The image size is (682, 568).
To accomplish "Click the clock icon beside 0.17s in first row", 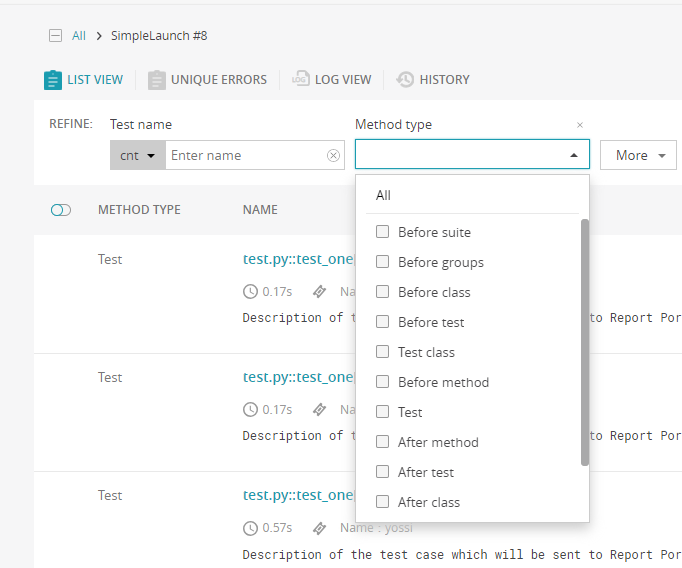I will coord(250,291).
